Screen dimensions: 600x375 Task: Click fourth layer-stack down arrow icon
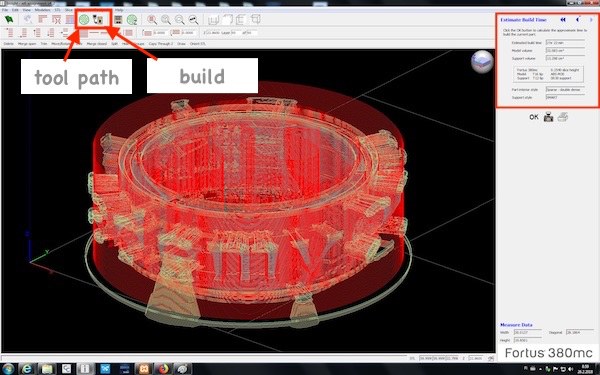[x=51, y=33]
